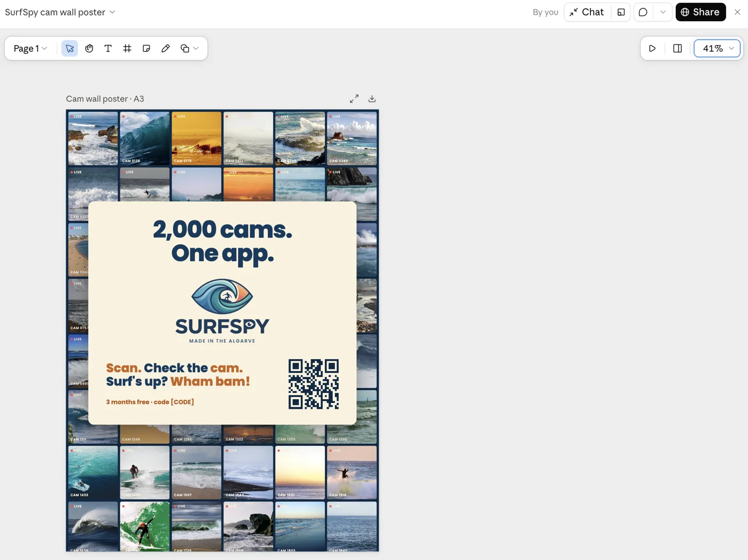Collapse the Chat panel
Screen dimensions: 748x560
tap(587, 12)
